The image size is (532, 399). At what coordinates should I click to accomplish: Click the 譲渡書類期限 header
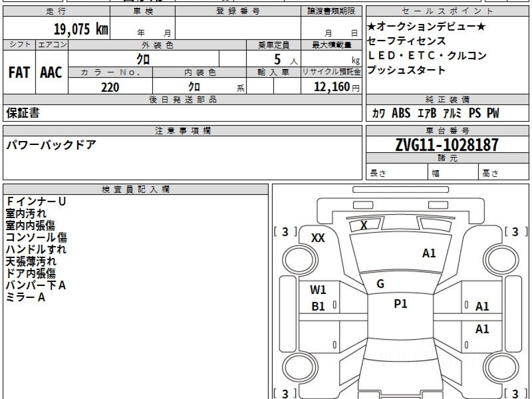[x=331, y=12]
